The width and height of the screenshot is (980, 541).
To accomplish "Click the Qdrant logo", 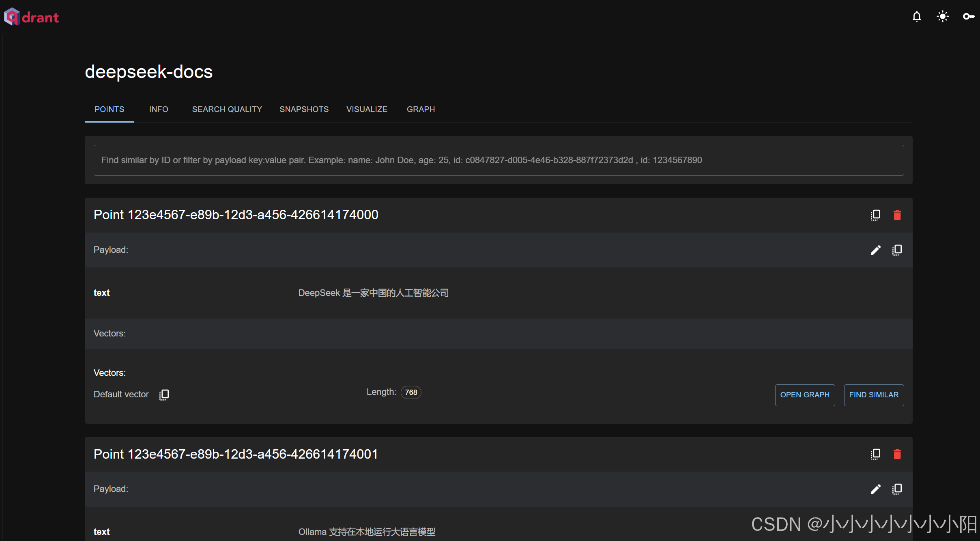I will [x=32, y=17].
